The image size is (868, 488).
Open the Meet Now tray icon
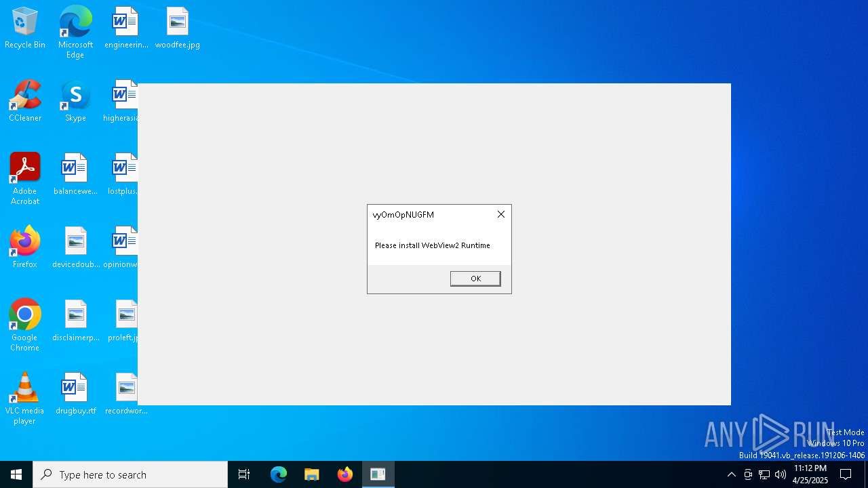click(x=748, y=474)
